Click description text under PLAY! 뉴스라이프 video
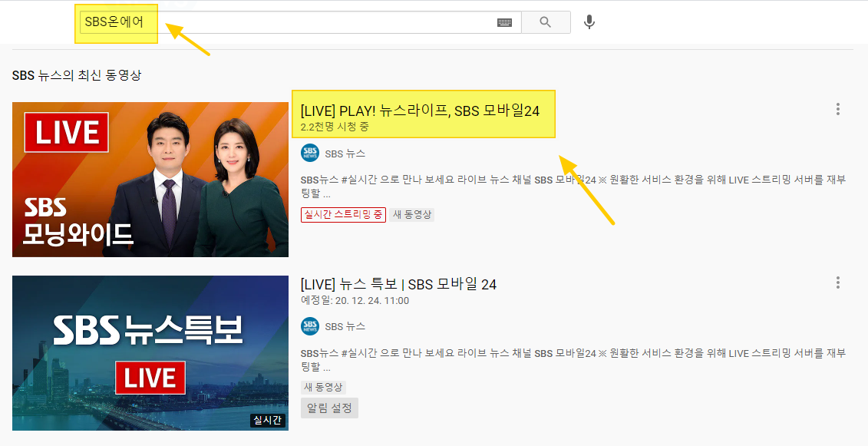868x446 pixels. 573,187
